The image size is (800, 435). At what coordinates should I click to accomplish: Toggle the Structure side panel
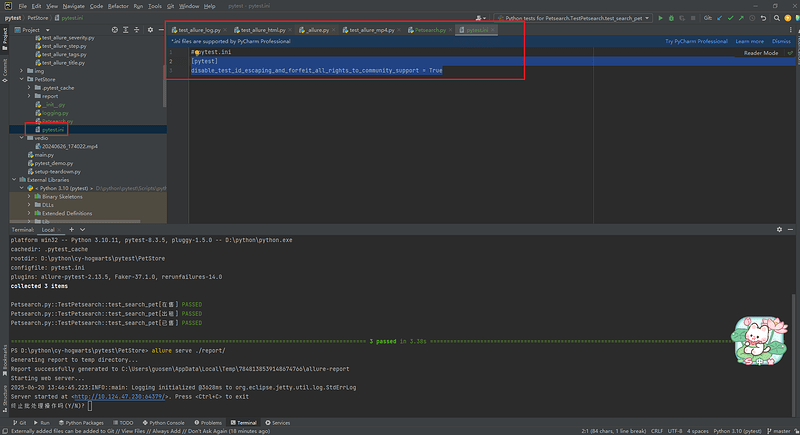pyautogui.click(x=5, y=398)
